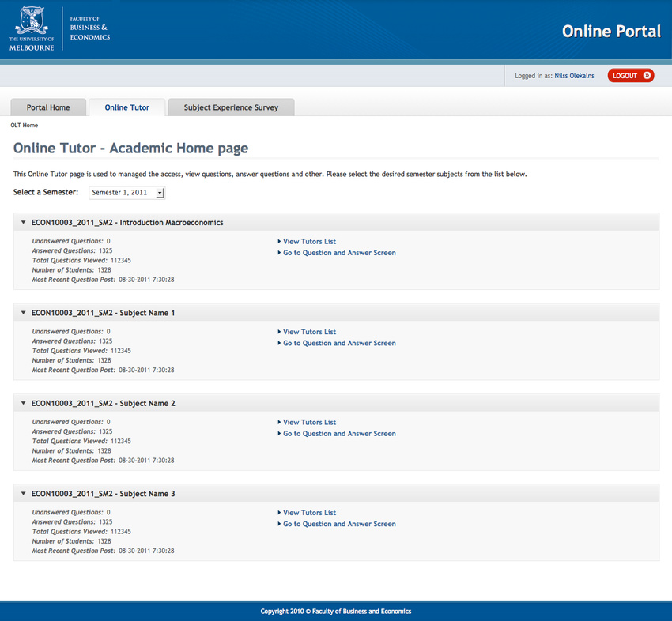Open the Subject Experience Survey tab
Screen dimensions: 672x621
pyautogui.click(x=231, y=107)
